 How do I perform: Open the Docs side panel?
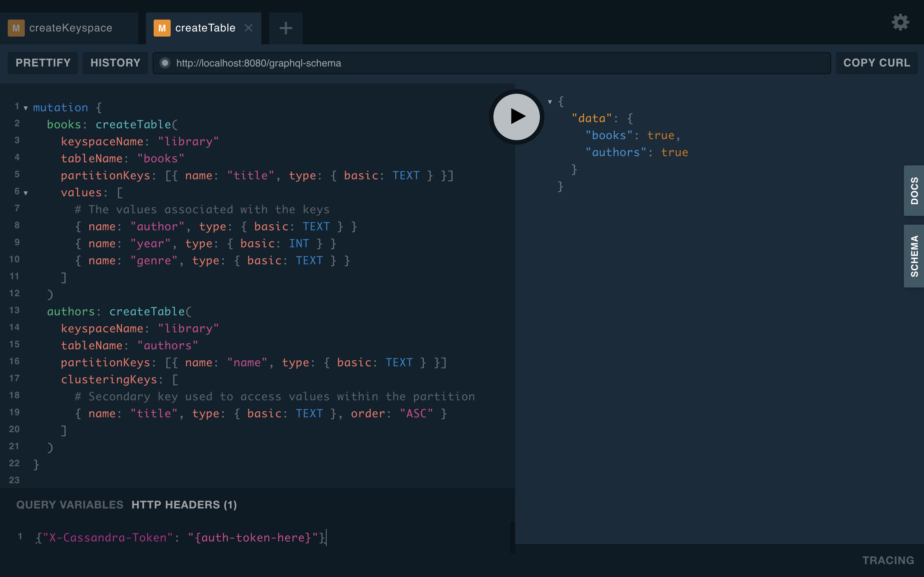point(914,191)
